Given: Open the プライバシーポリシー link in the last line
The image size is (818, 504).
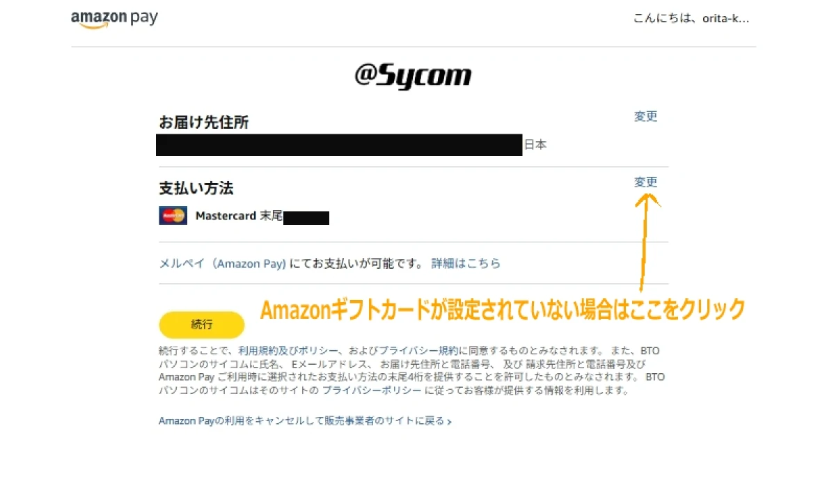Looking at the screenshot, I should pyautogui.click(x=372, y=391).
